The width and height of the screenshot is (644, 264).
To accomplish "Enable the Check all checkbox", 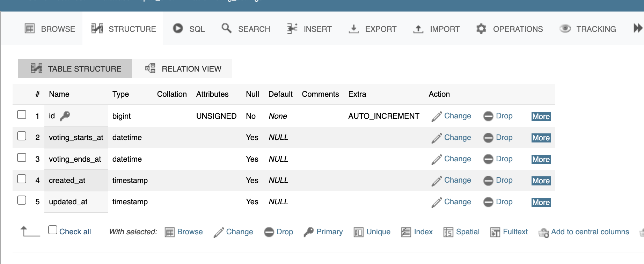I will (x=53, y=230).
